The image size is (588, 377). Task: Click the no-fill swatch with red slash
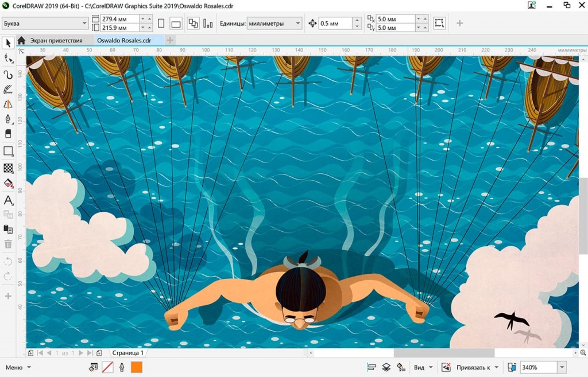click(107, 367)
